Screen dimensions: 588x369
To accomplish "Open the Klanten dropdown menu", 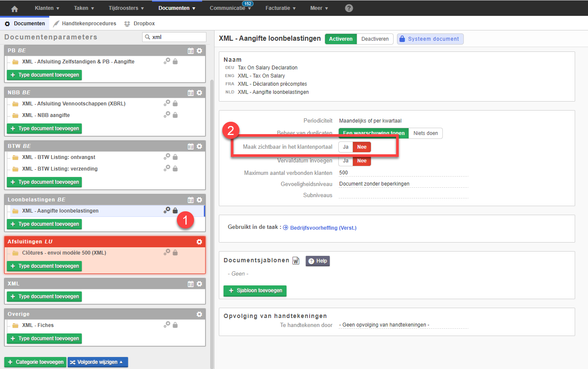I will coord(47,8).
